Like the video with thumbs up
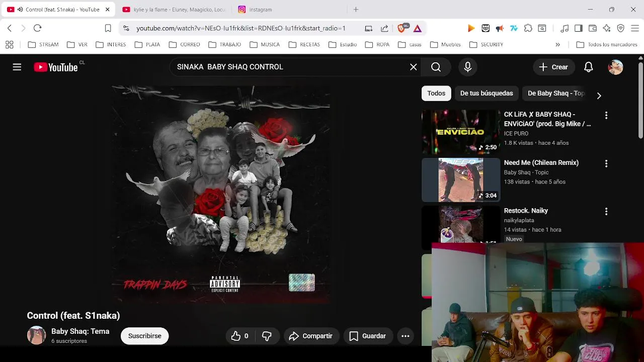The height and width of the screenshot is (362, 644). (x=240, y=336)
